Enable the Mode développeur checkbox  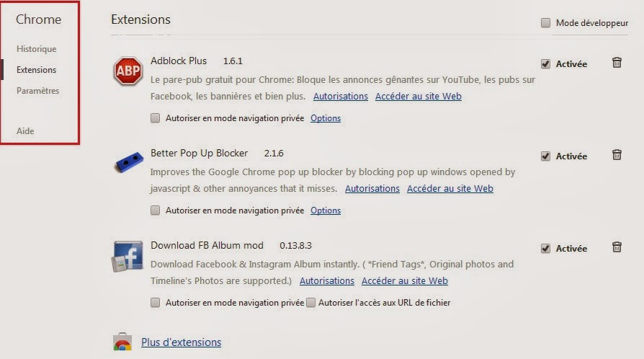pos(546,23)
